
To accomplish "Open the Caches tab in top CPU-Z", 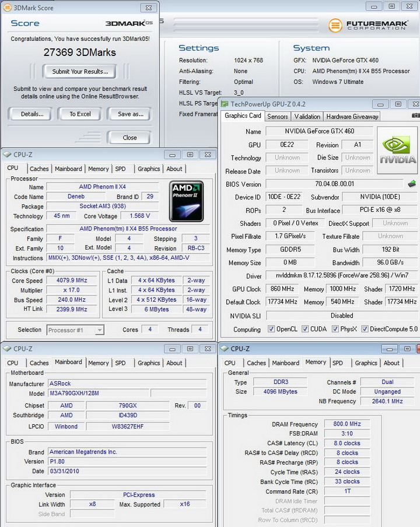I will coord(39,169).
